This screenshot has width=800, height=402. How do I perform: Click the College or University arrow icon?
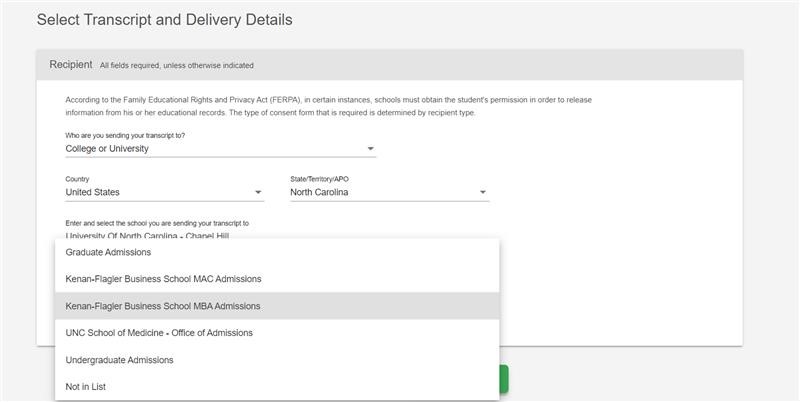pyautogui.click(x=370, y=149)
